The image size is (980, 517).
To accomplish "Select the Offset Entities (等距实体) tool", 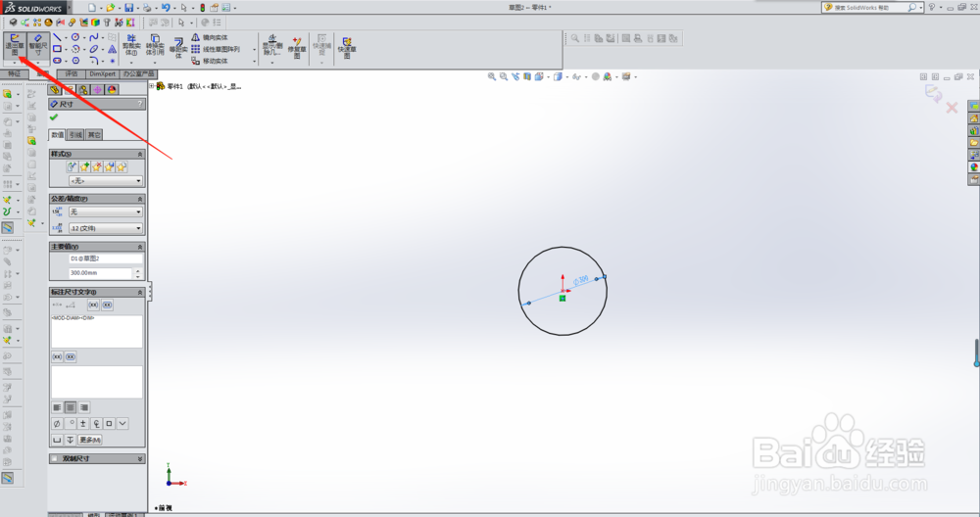I will (178, 48).
